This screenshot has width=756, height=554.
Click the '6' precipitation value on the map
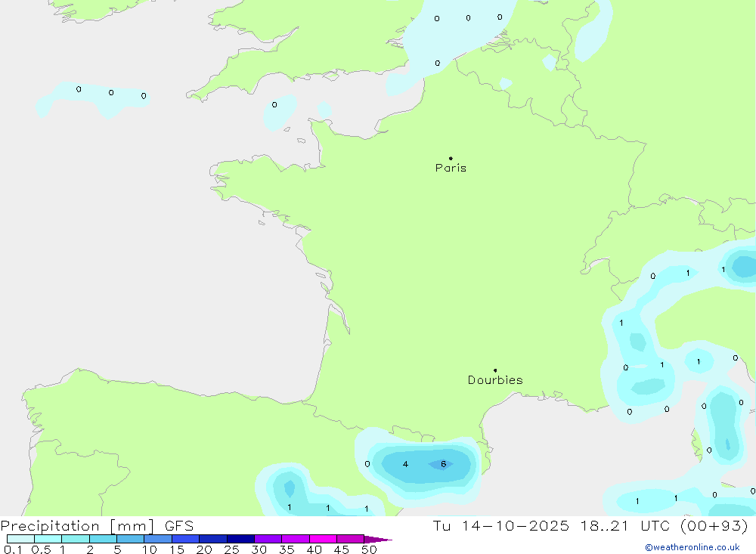443,464
